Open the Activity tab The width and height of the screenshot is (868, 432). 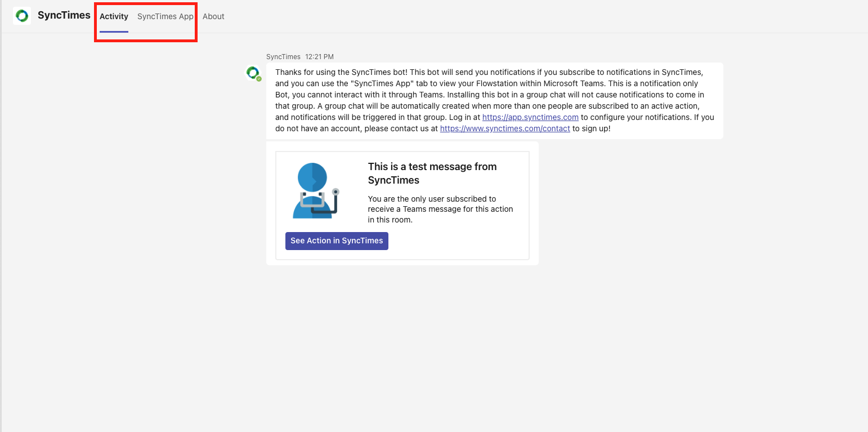114,16
